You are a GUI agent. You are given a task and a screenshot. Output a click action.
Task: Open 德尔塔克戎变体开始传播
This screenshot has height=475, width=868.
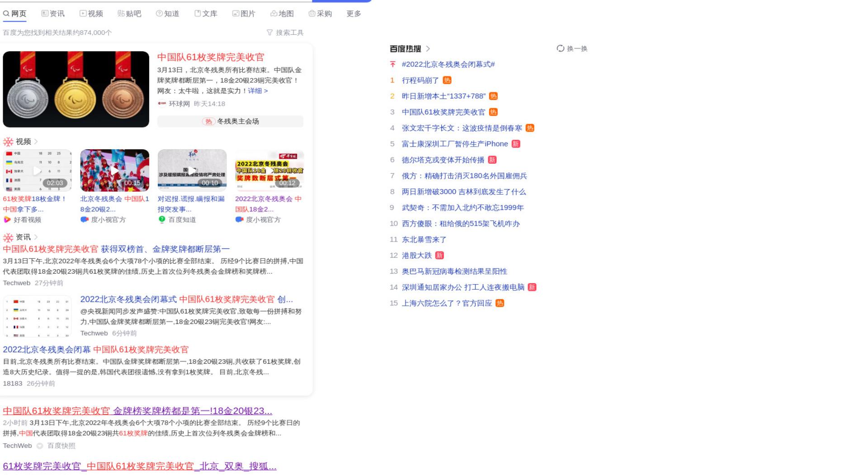point(443,160)
